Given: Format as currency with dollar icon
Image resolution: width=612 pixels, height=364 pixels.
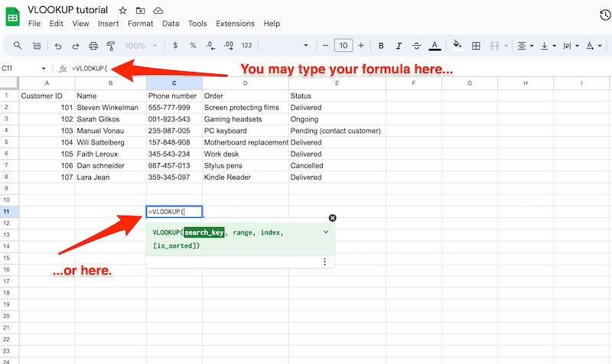Looking at the screenshot, I should tap(175, 45).
